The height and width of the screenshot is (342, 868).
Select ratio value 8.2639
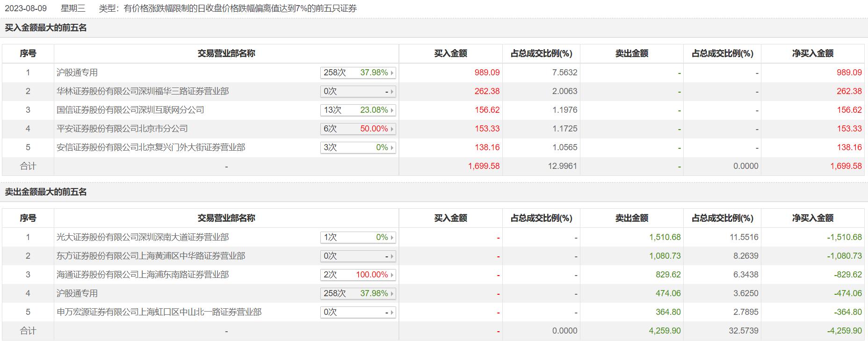click(745, 256)
